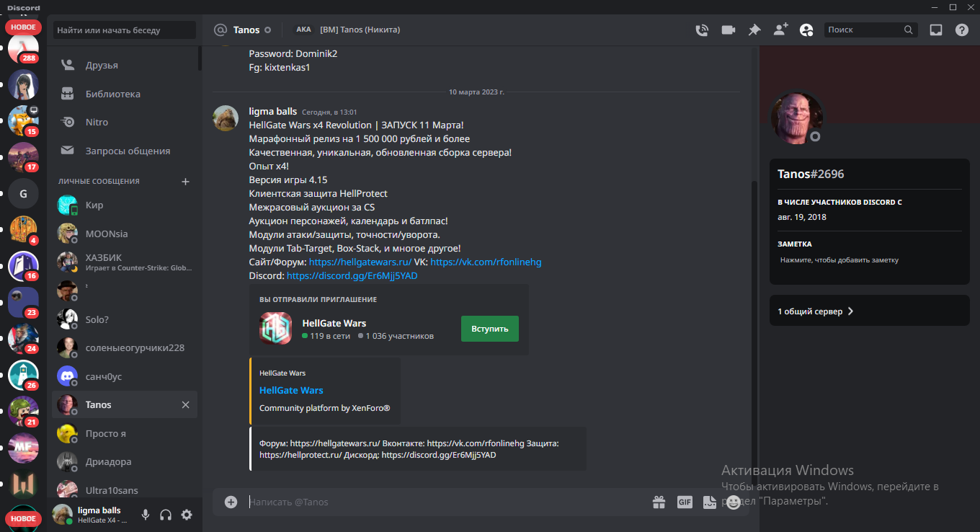
Task: Open the Друзья section
Action: tap(125, 66)
